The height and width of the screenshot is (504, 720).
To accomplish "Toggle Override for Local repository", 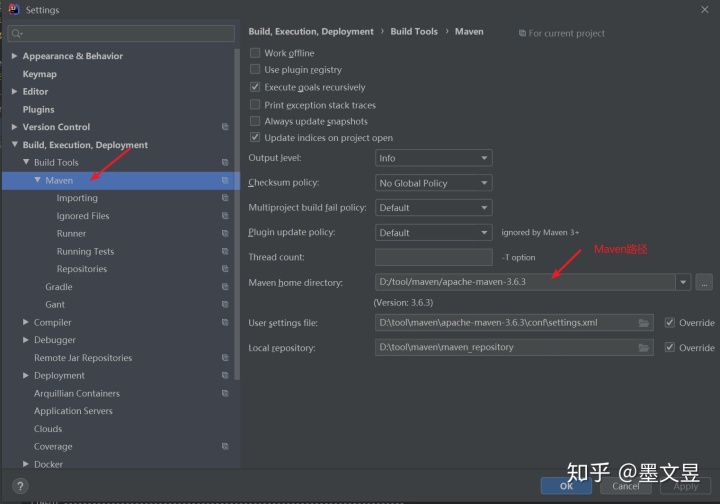I will [x=670, y=347].
